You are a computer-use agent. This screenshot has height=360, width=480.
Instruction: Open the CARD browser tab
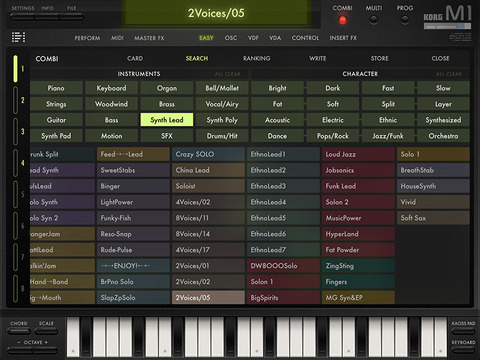(x=135, y=58)
